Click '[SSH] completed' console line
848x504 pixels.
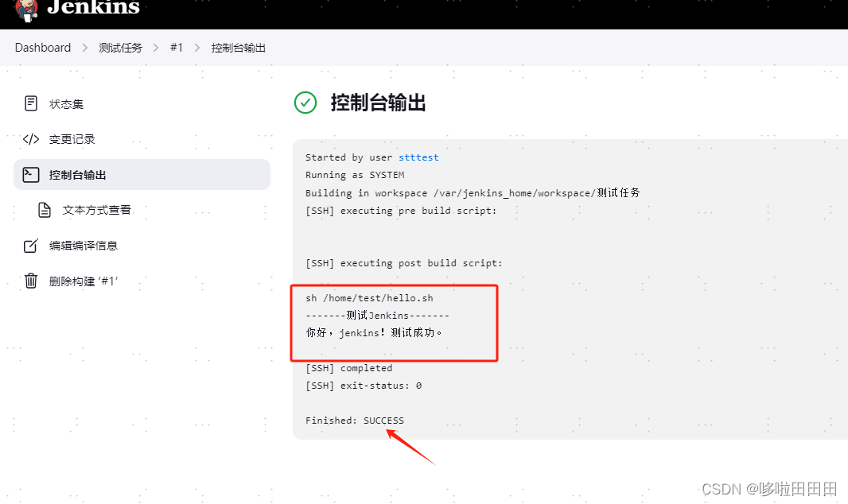point(349,368)
